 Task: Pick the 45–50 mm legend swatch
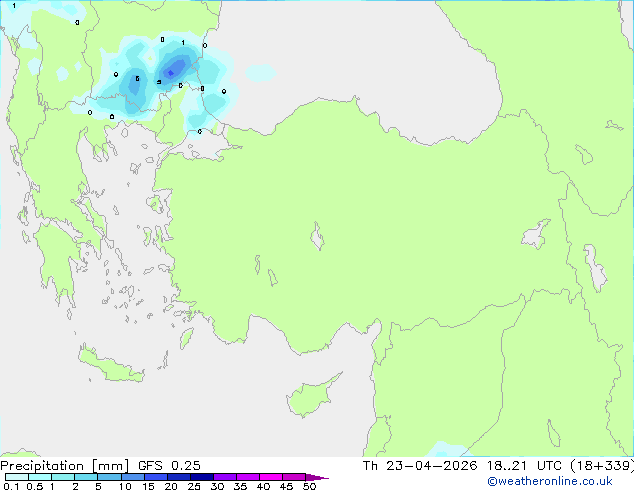tap(294, 477)
